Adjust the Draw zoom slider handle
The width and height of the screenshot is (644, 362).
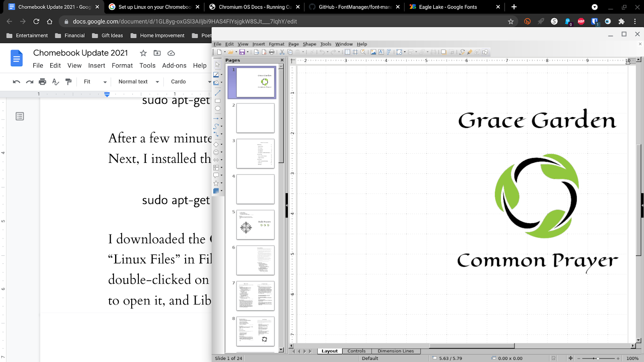click(598, 358)
